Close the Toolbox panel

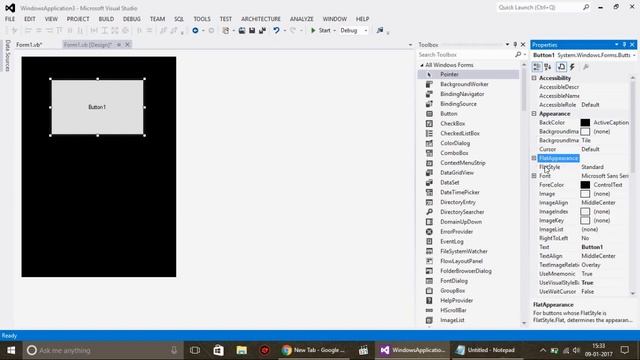523,44
